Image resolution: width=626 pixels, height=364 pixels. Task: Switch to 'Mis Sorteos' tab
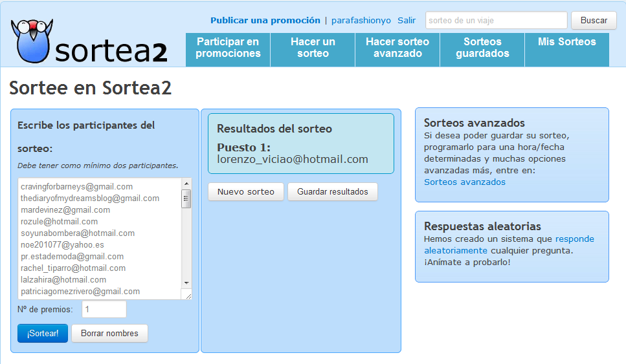(566, 42)
